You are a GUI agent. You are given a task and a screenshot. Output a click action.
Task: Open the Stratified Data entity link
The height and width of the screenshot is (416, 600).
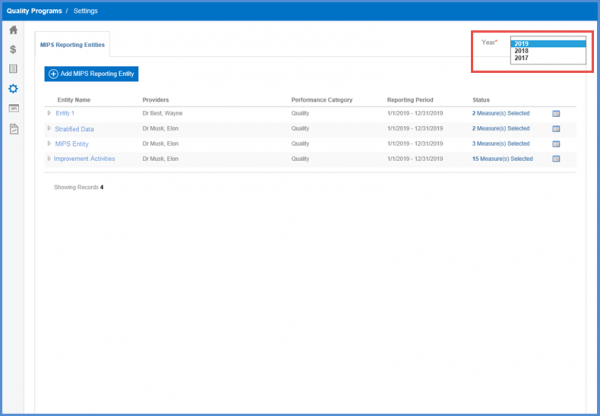pyautogui.click(x=74, y=129)
